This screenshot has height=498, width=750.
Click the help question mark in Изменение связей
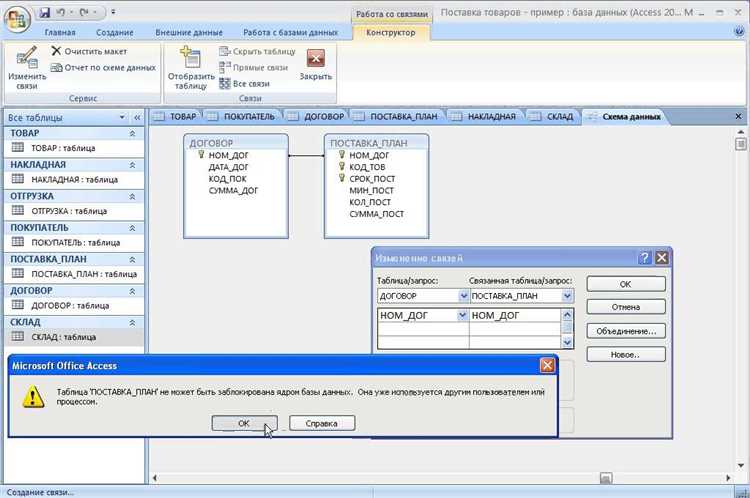coord(644,257)
